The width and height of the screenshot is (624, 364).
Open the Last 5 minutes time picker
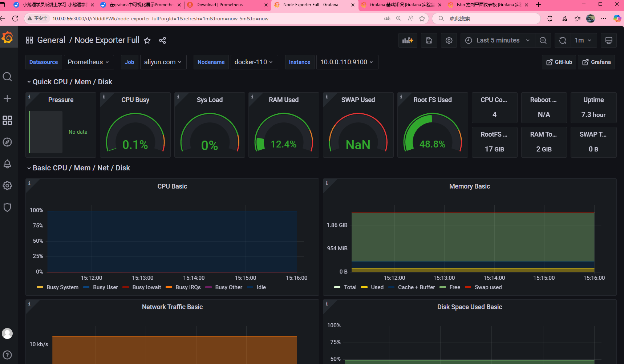498,40
